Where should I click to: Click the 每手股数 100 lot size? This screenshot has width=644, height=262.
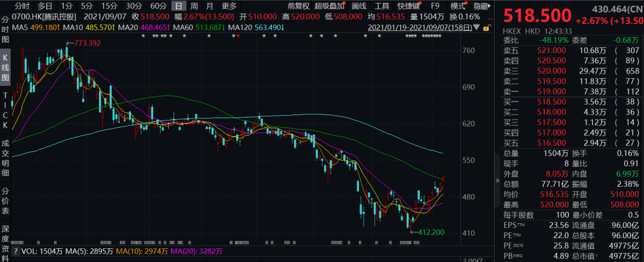point(563,215)
